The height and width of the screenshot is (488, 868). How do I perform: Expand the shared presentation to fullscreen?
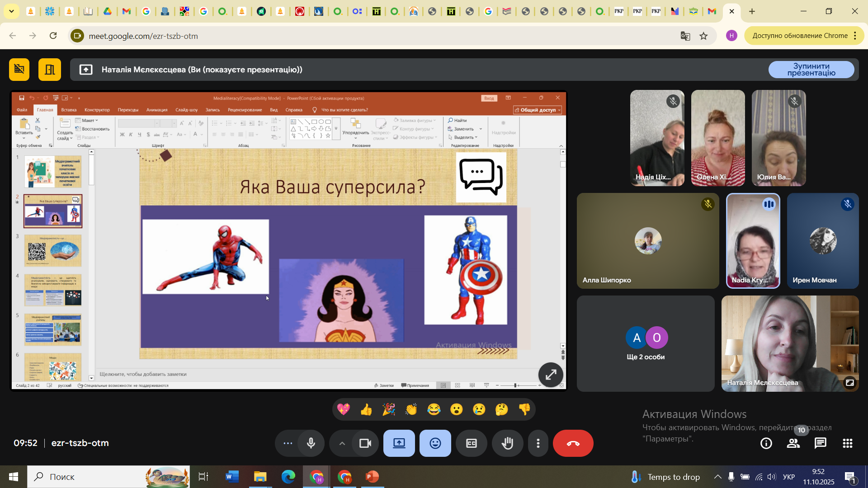pyautogui.click(x=550, y=375)
